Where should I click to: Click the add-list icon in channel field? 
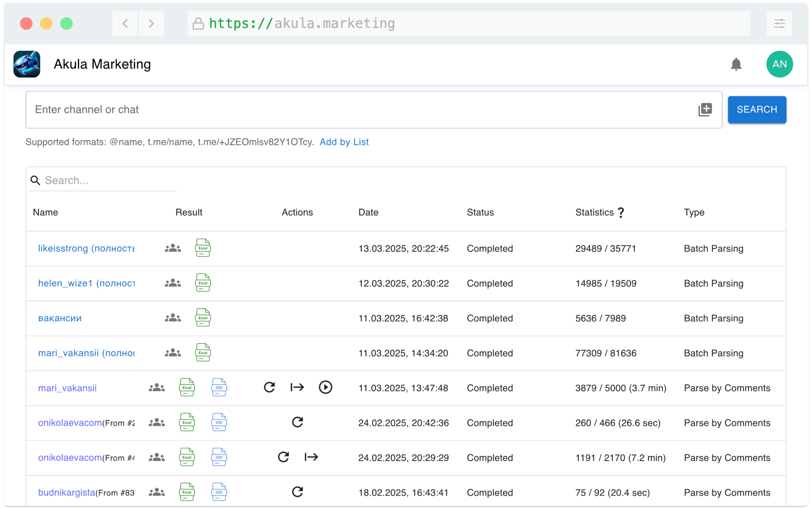(705, 110)
